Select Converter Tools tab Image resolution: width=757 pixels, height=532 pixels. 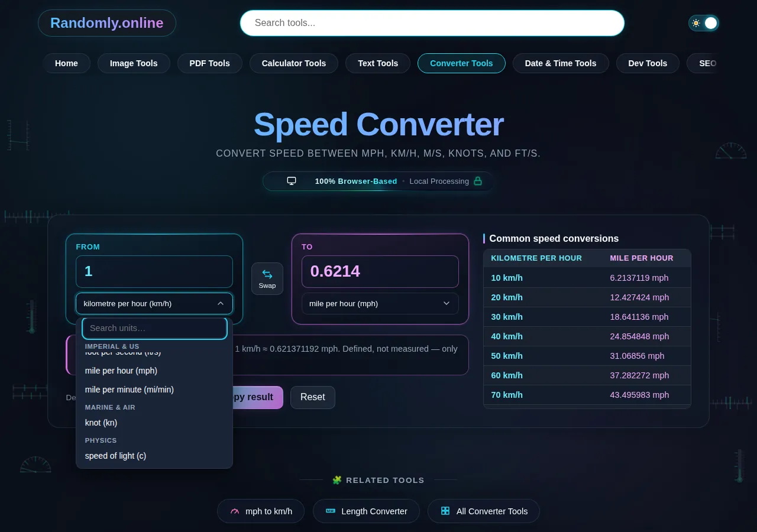461,63
